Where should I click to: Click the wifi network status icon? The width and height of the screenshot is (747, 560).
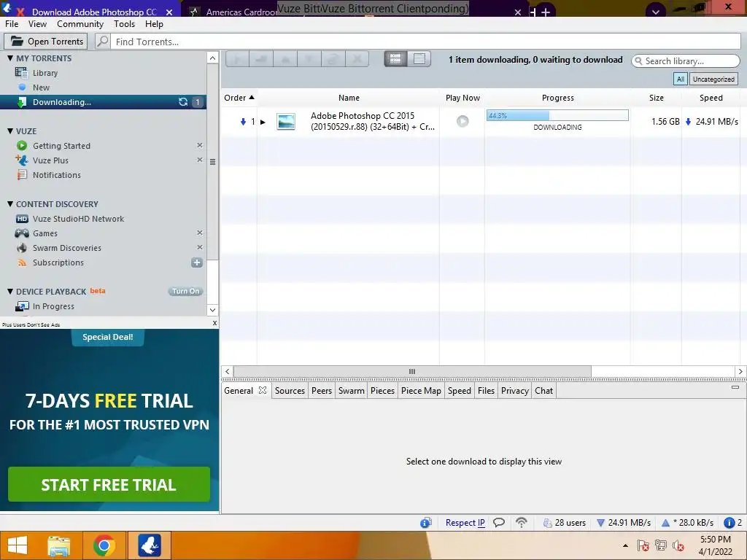tap(522, 522)
